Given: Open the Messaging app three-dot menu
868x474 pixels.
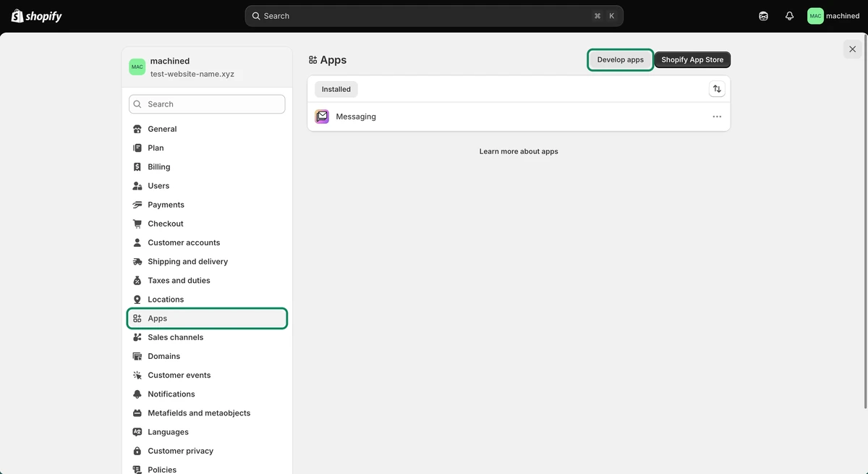Looking at the screenshot, I should (717, 117).
